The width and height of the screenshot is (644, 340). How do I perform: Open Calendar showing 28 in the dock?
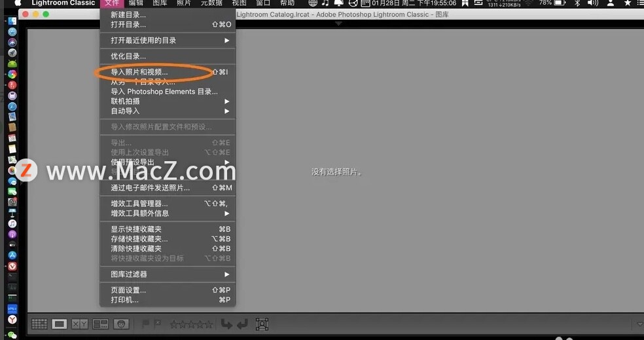tap(12, 138)
